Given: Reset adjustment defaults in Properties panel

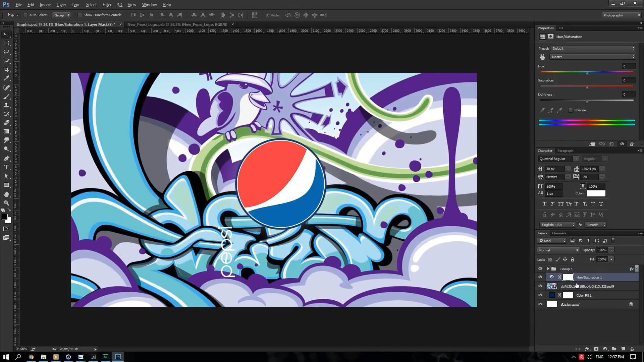Looking at the screenshot, I should (x=611, y=144).
